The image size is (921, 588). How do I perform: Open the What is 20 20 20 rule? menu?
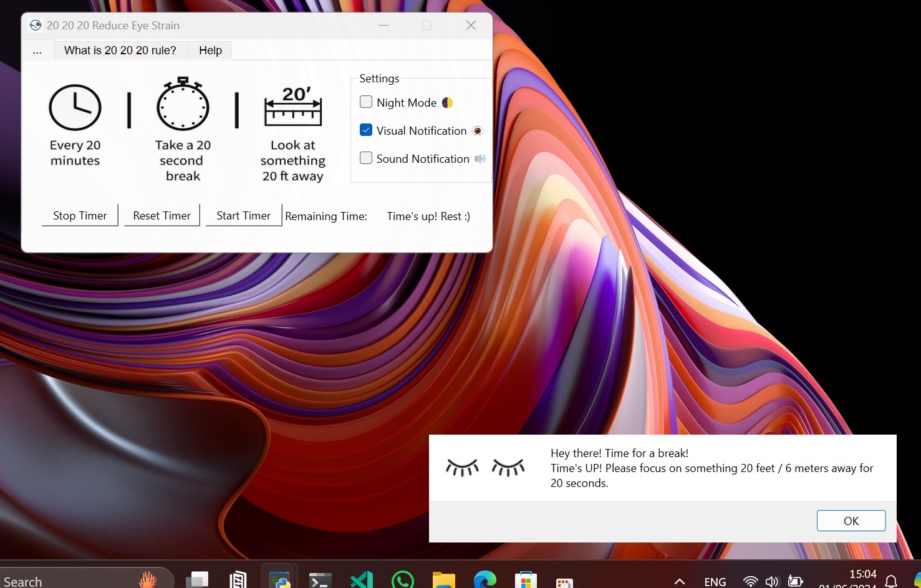[x=120, y=50]
